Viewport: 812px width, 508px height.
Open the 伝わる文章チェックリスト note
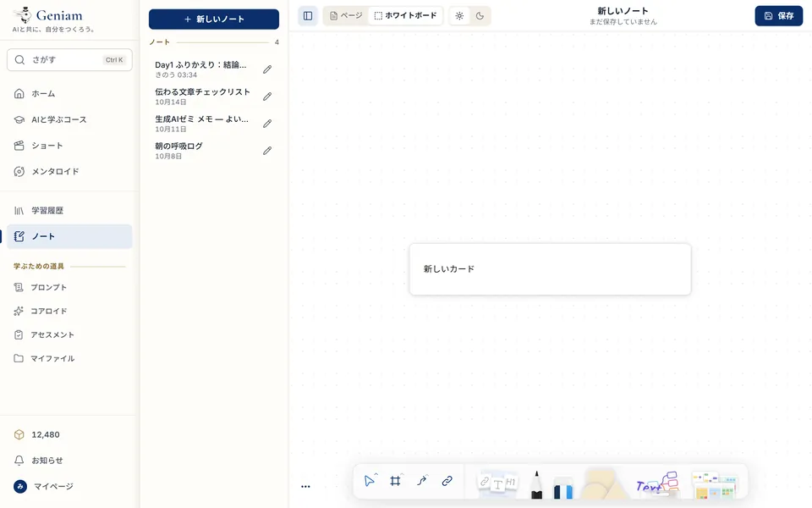pyautogui.click(x=202, y=97)
